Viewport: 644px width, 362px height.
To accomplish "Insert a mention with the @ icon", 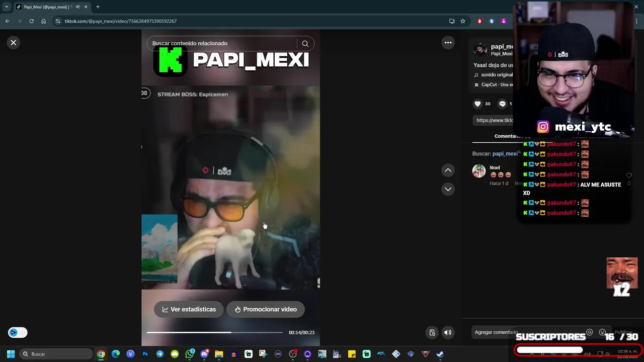I will [x=590, y=332].
